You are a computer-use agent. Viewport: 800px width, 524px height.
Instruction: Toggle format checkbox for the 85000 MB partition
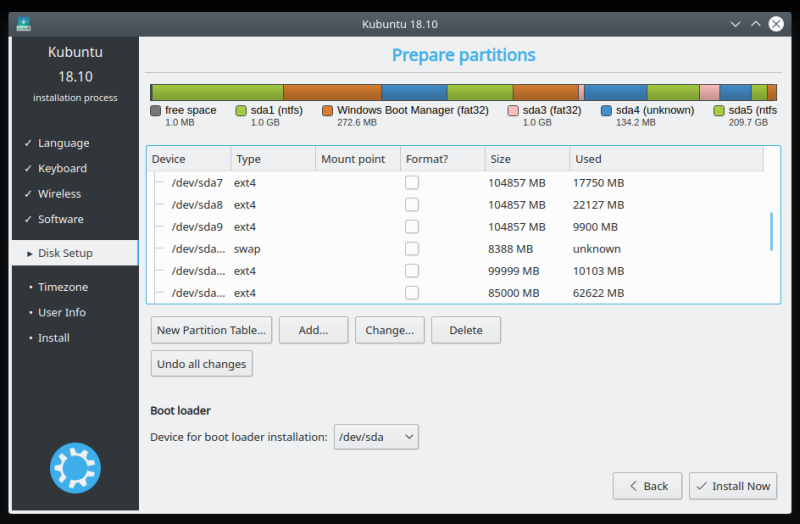pos(412,292)
